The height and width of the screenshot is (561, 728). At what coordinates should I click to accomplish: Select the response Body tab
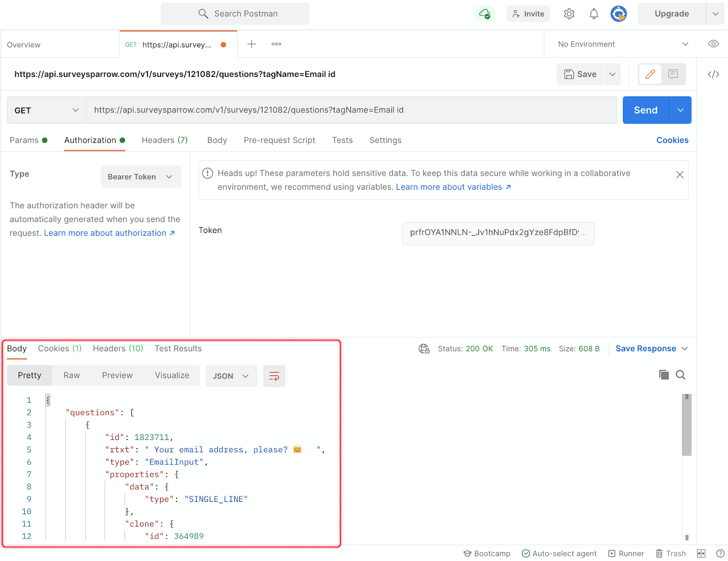click(17, 349)
